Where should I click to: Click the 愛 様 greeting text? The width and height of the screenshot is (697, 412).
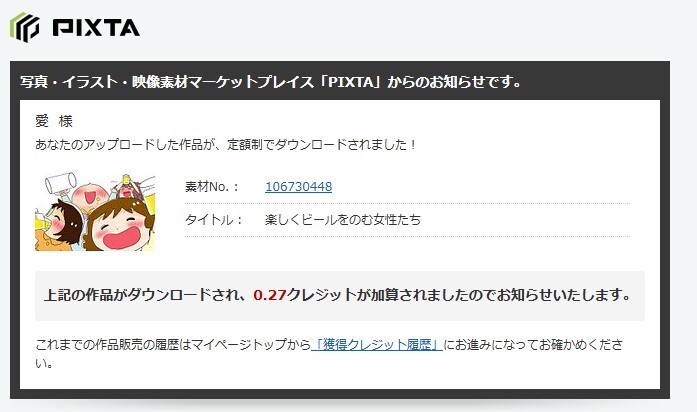pyautogui.click(x=54, y=121)
